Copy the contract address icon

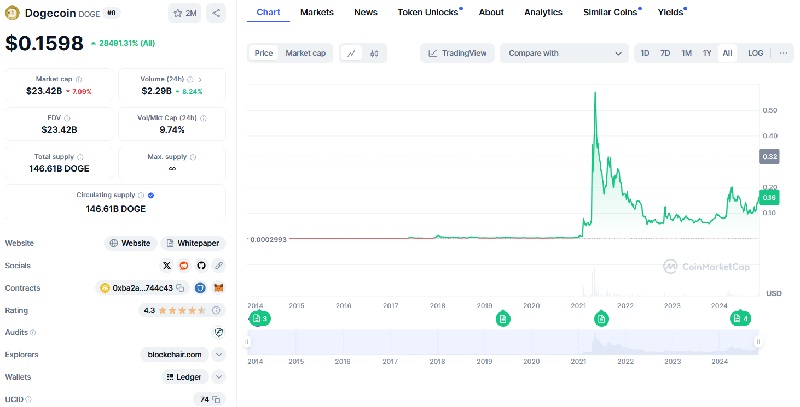pos(180,288)
